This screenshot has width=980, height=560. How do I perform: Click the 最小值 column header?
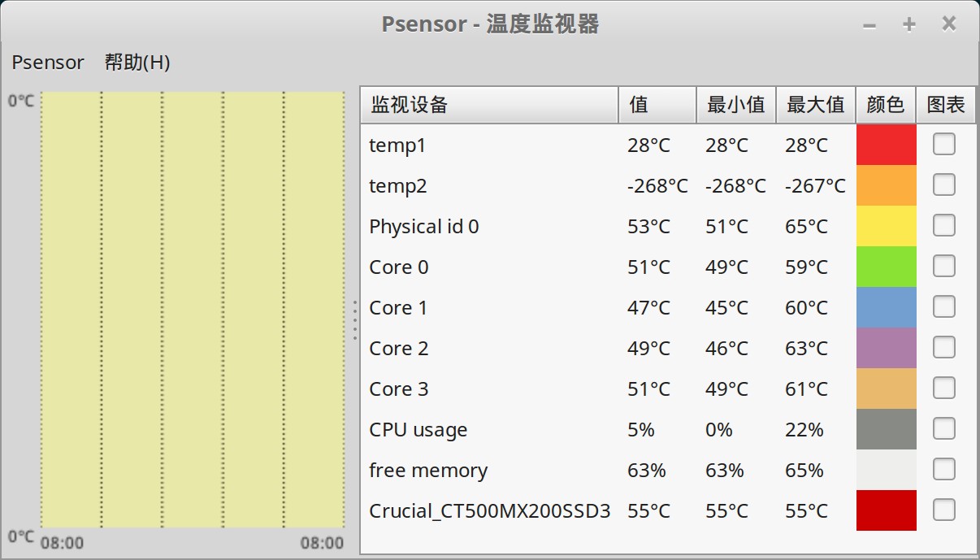pyautogui.click(x=735, y=105)
